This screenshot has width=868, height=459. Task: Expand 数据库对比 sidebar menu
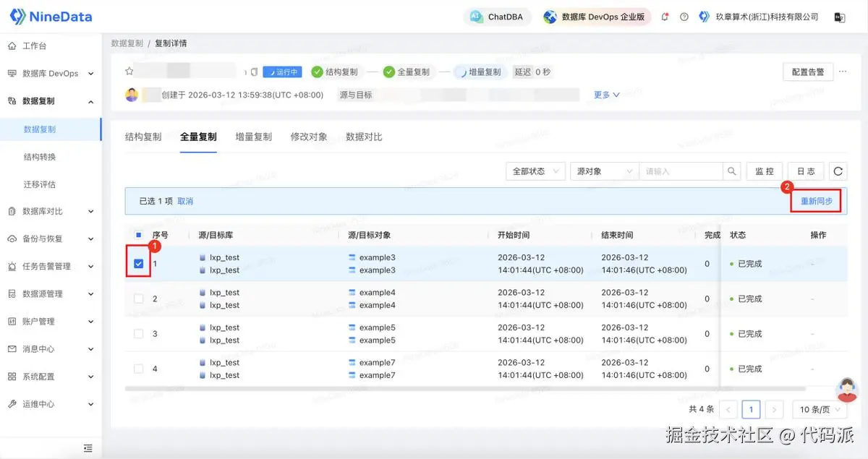[x=51, y=211]
